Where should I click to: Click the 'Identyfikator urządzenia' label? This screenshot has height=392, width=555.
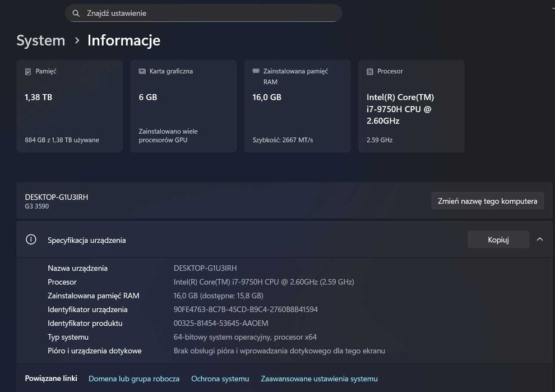point(87,310)
